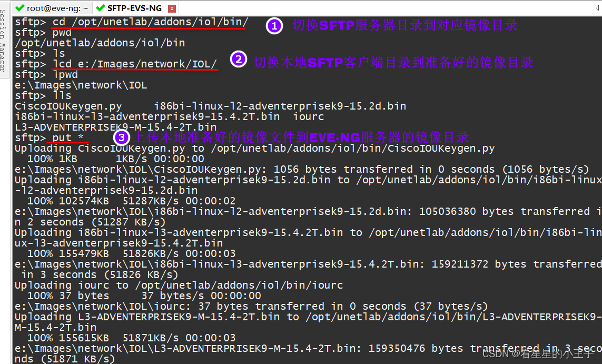Click the numbered circle 2 annotation
Image resolution: width=602 pixels, height=364 pixels.
click(239, 60)
